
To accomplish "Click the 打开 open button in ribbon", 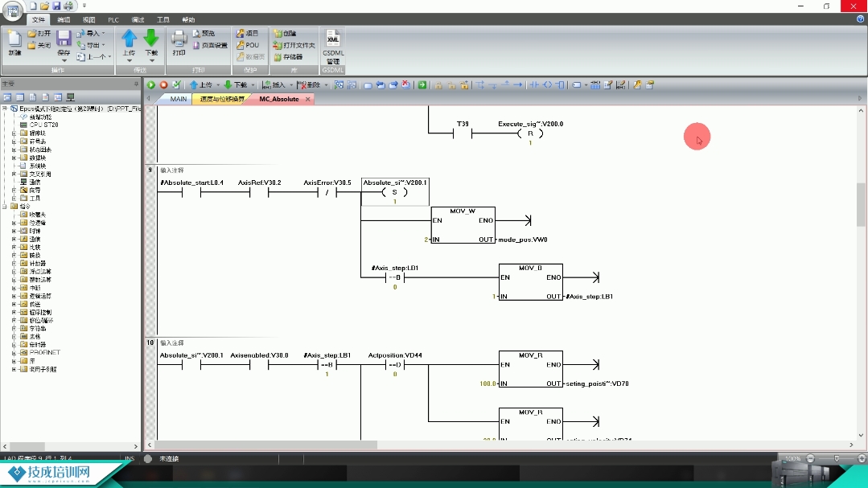I will [x=39, y=33].
